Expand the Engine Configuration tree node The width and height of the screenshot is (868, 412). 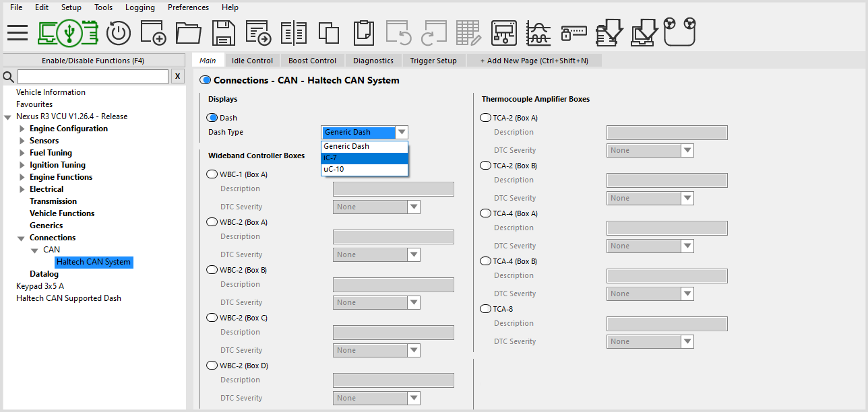tap(22, 129)
